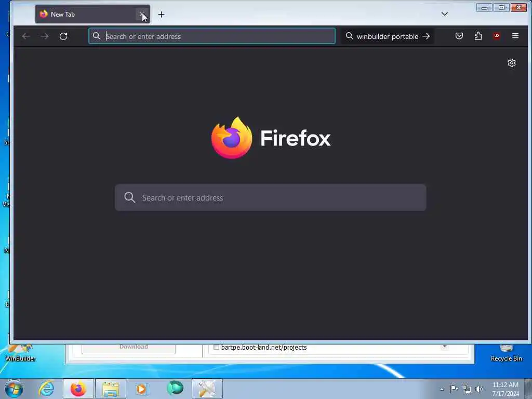Open the Firefox hamburger menu
This screenshot has height=399, width=532.
coord(515,36)
